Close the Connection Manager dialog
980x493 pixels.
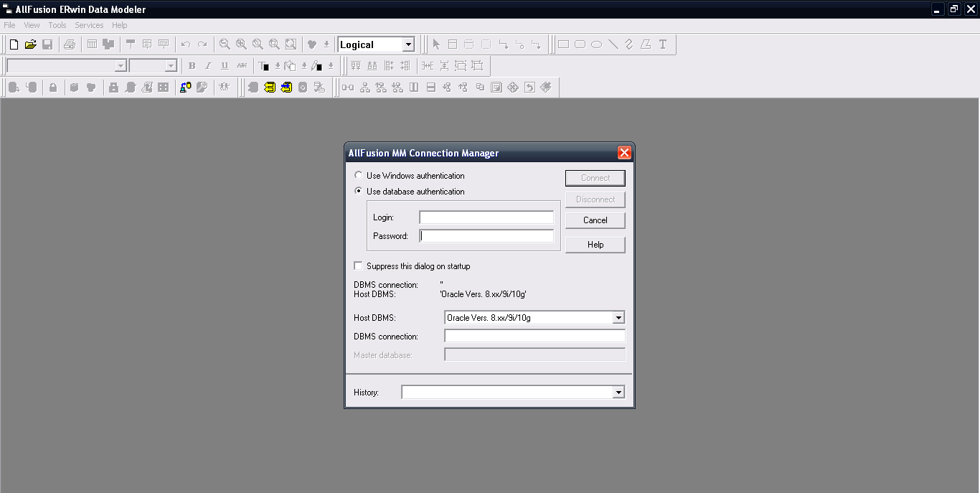tap(624, 153)
